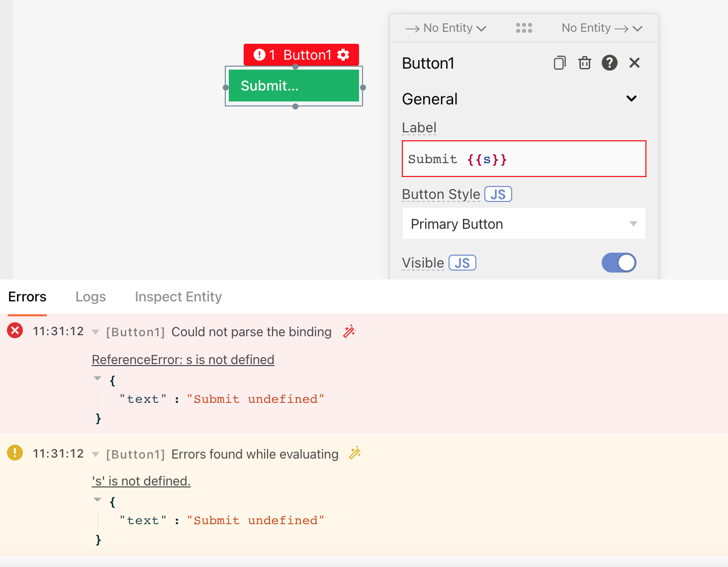Click the red error icon at 11:31:12
This screenshot has width=728, height=567.
point(15,330)
